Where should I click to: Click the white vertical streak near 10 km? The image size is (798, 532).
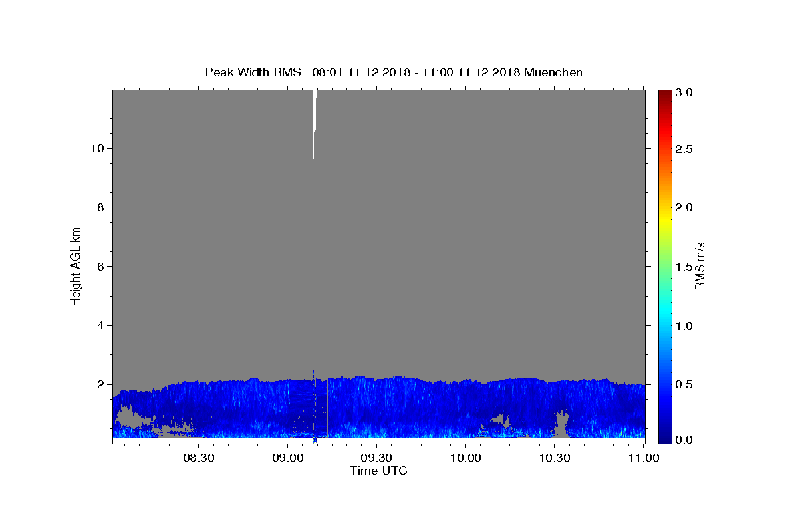click(x=314, y=124)
